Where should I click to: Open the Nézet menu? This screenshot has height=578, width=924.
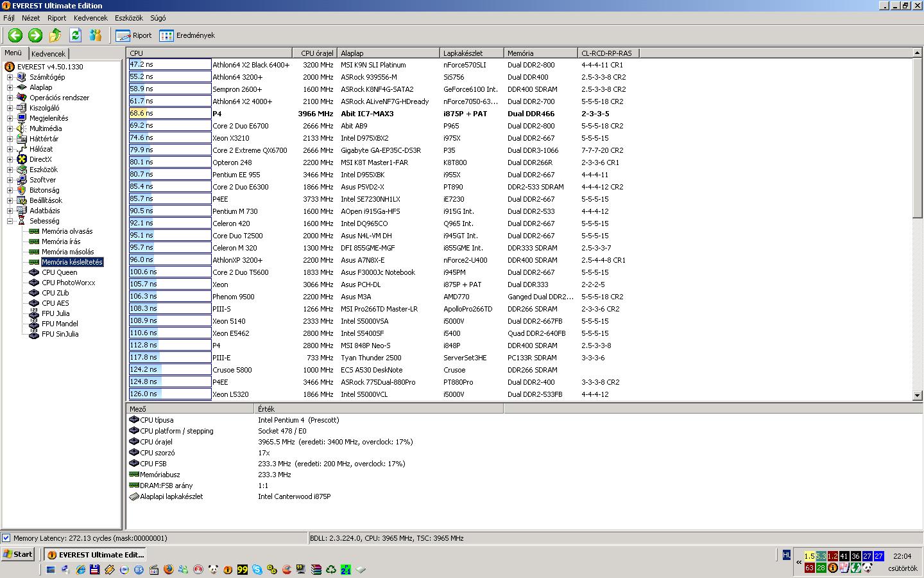click(x=31, y=18)
